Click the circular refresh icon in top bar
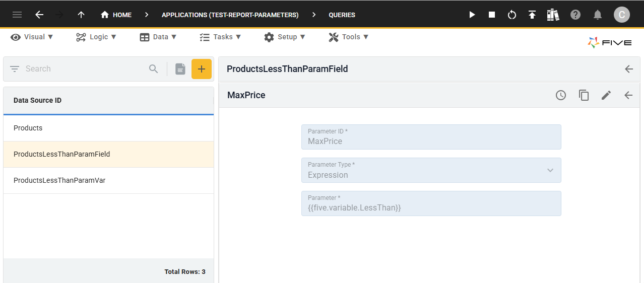 pyautogui.click(x=512, y=15)
